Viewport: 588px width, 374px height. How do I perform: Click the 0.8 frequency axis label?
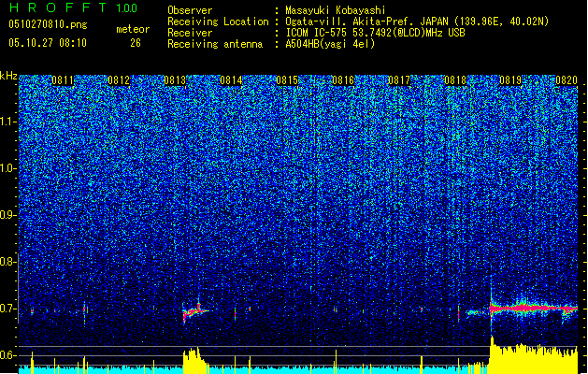(8, 262)
